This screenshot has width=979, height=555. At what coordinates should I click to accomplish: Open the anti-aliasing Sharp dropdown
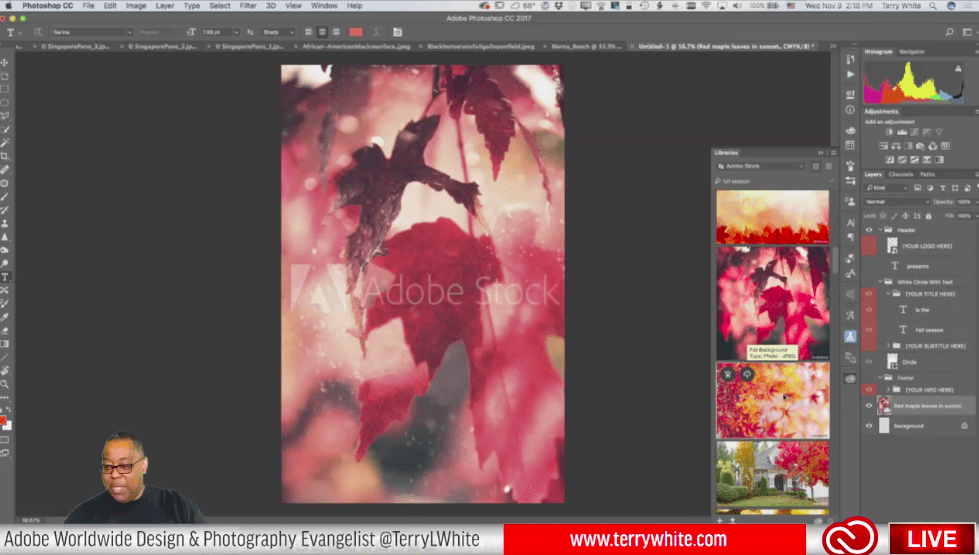[278, 32]
